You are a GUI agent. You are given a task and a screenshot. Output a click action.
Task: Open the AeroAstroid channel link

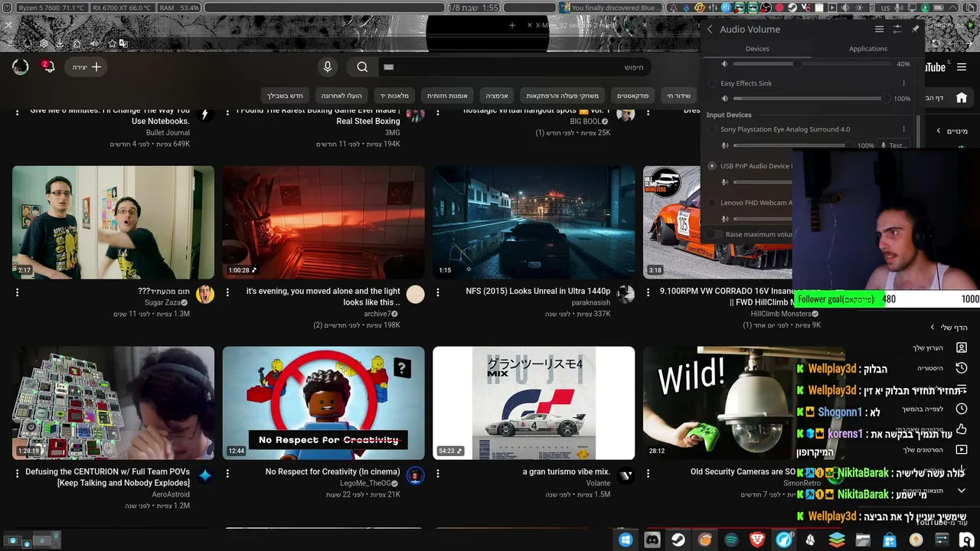pos(171,494)
